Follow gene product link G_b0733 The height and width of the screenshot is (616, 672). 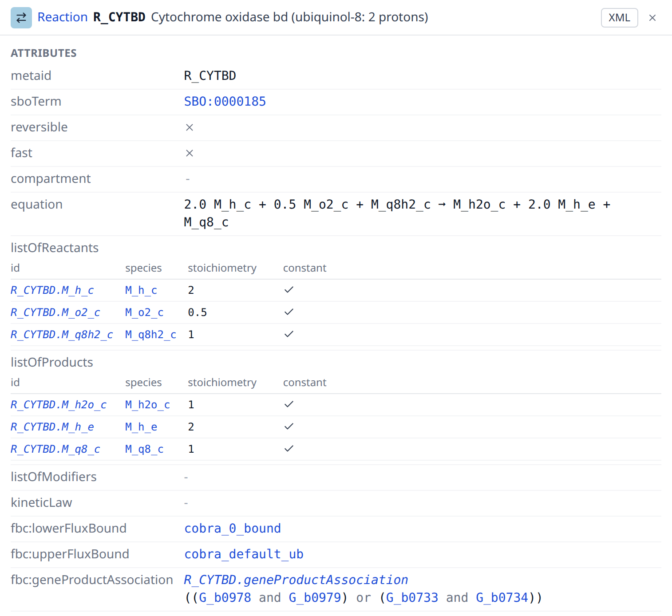pos(412,598)
